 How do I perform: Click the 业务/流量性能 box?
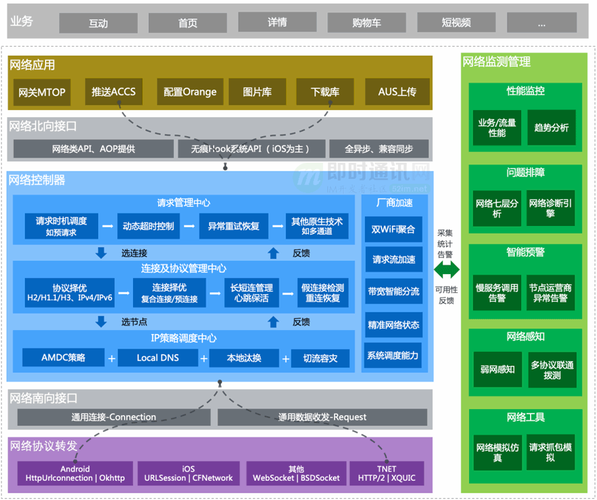[x=497, y=128]
